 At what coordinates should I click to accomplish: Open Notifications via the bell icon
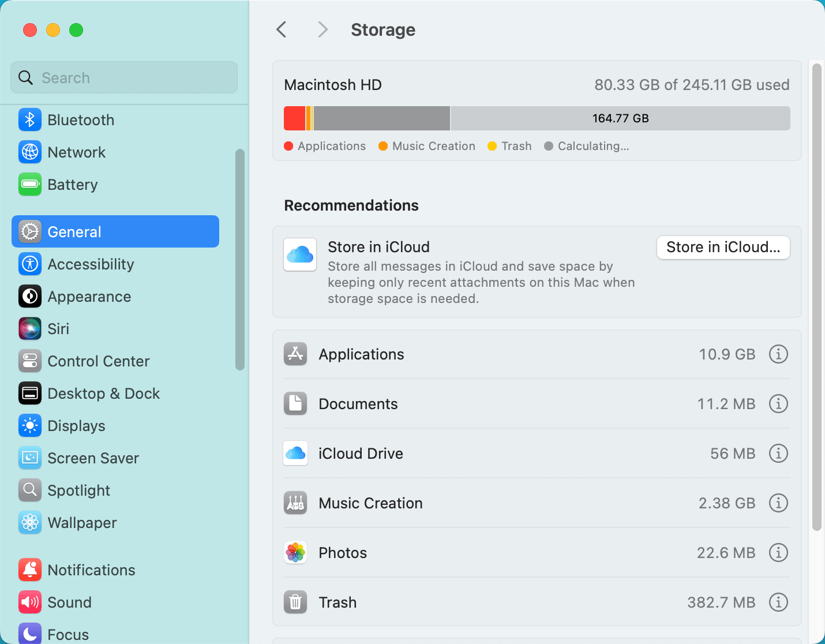point(29,570)
